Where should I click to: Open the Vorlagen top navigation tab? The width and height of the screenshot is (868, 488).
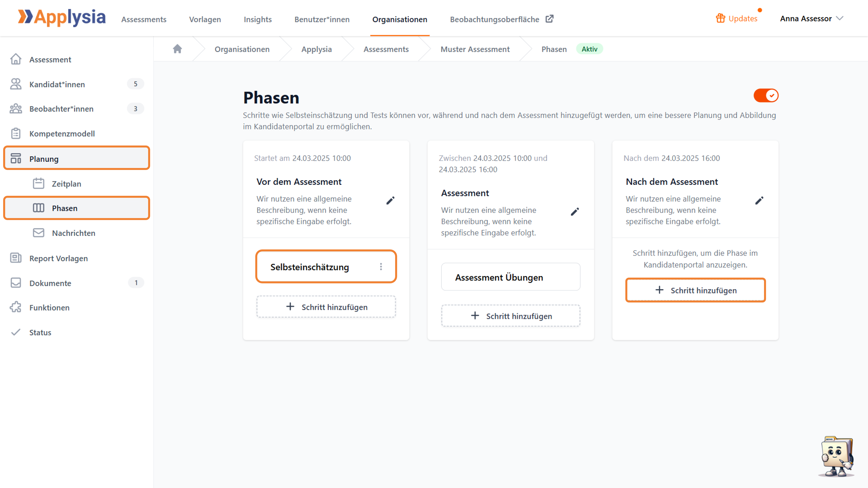(205, 19)
